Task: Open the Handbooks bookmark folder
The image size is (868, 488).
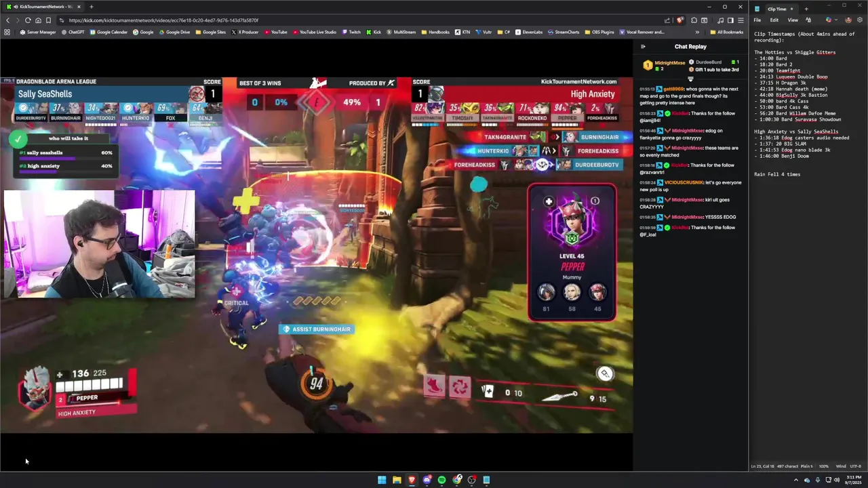Action: [x=435, y=32]
